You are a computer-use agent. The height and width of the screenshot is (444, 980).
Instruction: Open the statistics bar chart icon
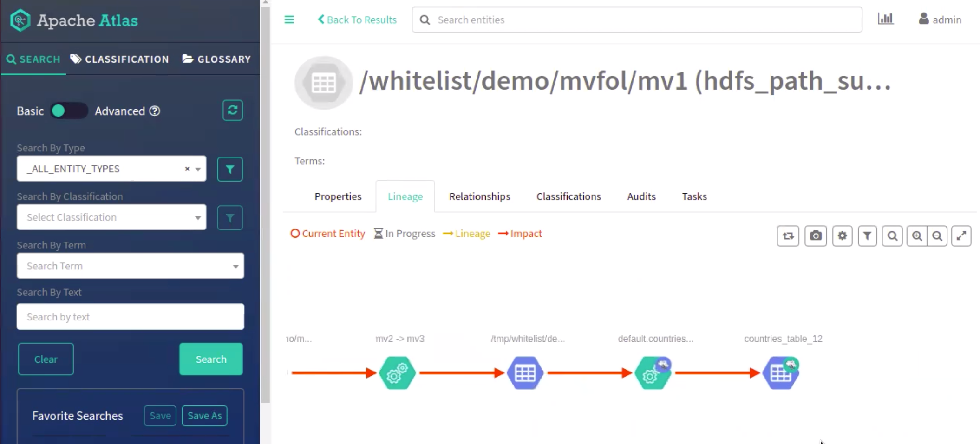885,19
